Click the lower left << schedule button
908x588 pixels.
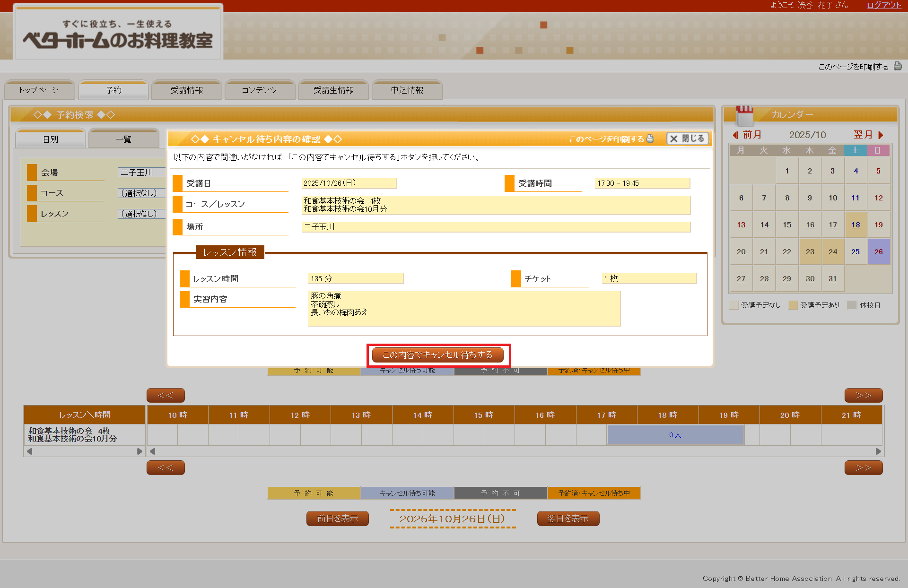click(166, 467)
